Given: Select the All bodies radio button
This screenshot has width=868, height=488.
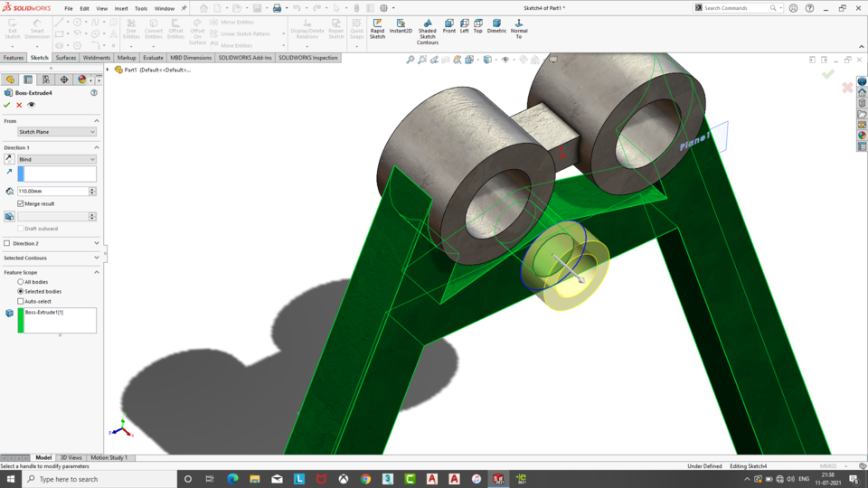Looking at the screenshot, I should 21,282.
